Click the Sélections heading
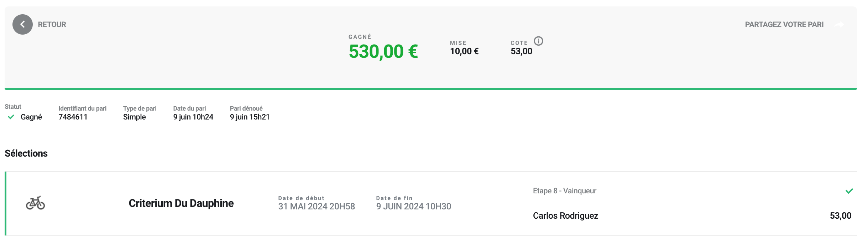 26,153
